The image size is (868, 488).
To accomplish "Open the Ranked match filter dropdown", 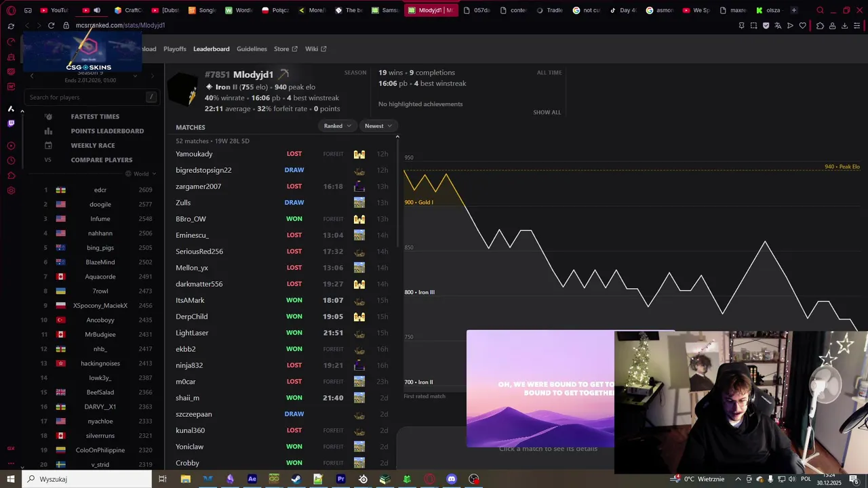I will (x=337, y=126).
